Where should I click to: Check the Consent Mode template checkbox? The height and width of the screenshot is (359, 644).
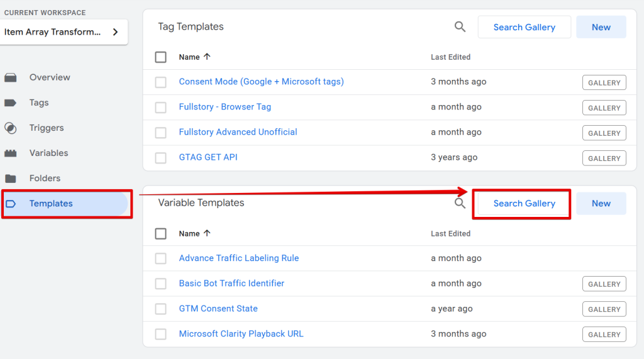(x=160, y=82)
